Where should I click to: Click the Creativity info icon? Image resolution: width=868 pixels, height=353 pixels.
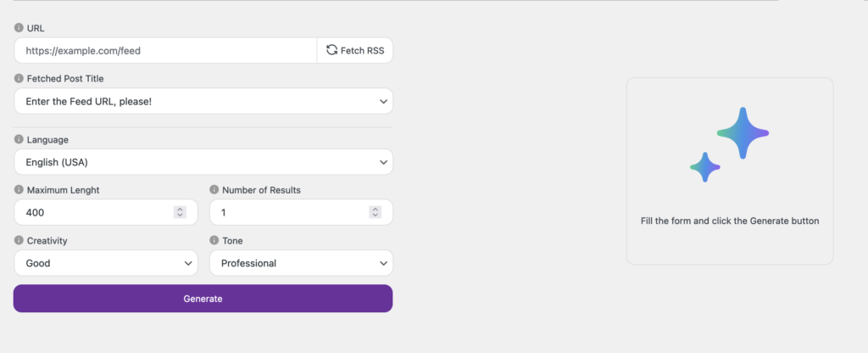tap(19, 241)
